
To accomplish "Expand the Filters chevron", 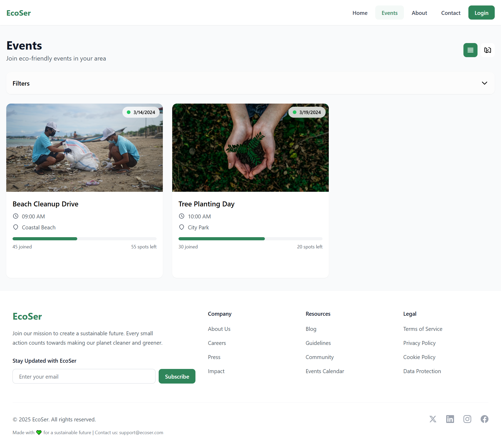I will coord(484,83).
